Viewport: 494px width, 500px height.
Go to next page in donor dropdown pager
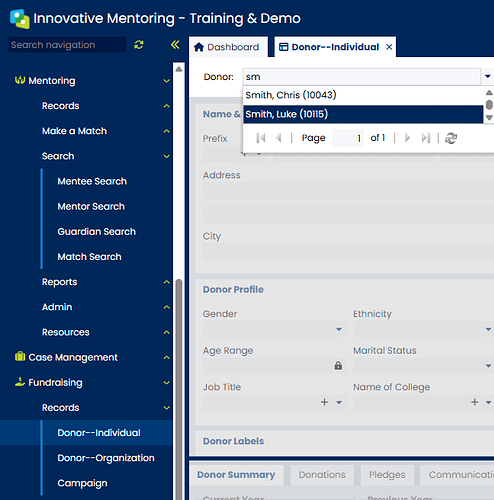pos(407,138)
